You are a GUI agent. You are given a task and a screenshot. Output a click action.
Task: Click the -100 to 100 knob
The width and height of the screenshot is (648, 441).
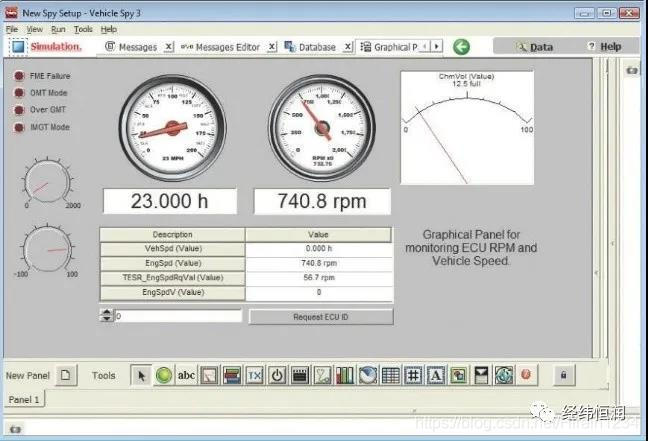coord(48,249)
